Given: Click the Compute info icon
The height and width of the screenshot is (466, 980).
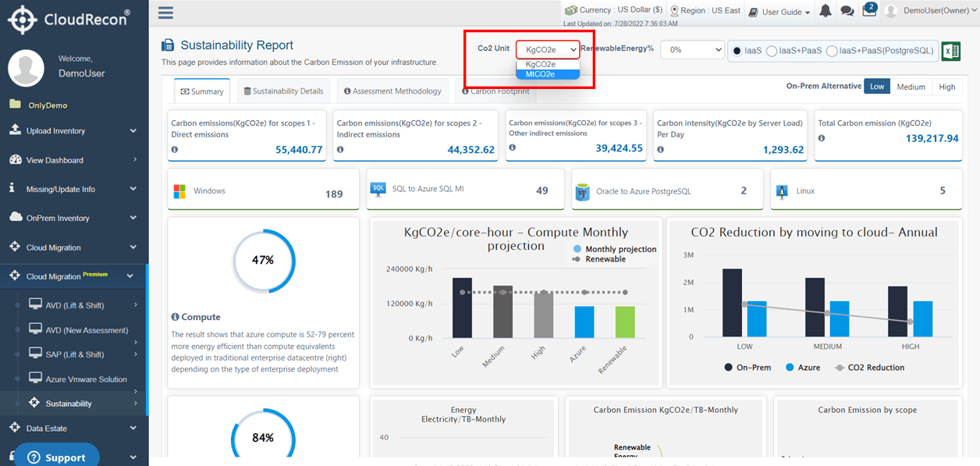Looking at the screenshot, I should [176, 317].
